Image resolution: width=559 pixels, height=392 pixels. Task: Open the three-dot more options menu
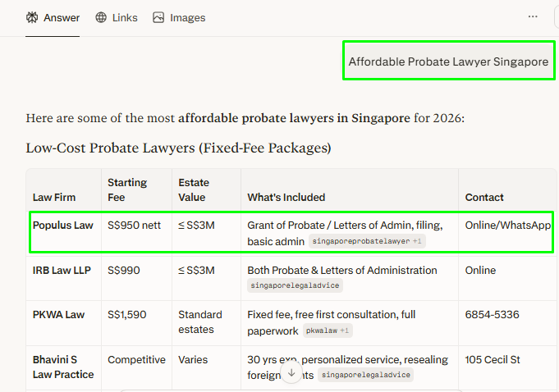pyautogui.click(x=533, y=16)
